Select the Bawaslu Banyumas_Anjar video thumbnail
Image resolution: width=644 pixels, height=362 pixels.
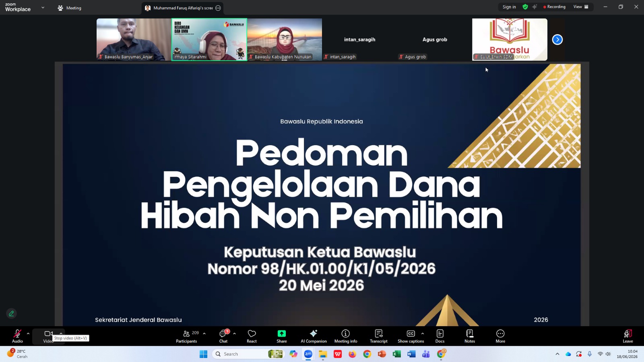pyautogui.click(x=134, y=39)
